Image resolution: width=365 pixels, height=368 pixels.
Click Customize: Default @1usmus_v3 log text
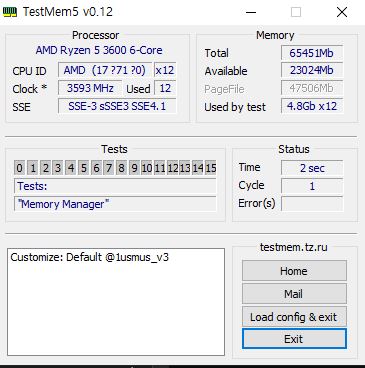[89, 257]
